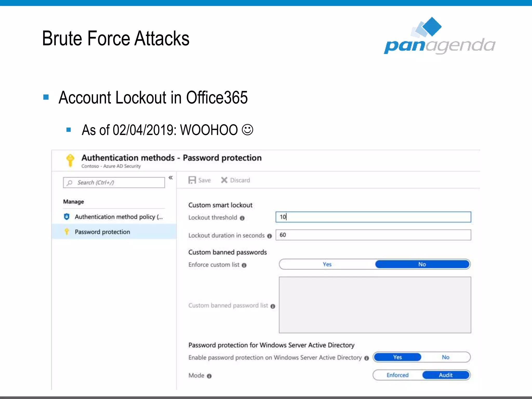Click the shield icon beside Authentication method policy
The image size is (532, 399).
[x=67, y=217]
